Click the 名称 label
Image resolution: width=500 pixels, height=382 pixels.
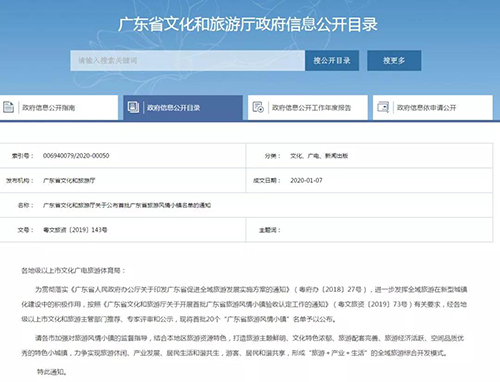point(25,205)
